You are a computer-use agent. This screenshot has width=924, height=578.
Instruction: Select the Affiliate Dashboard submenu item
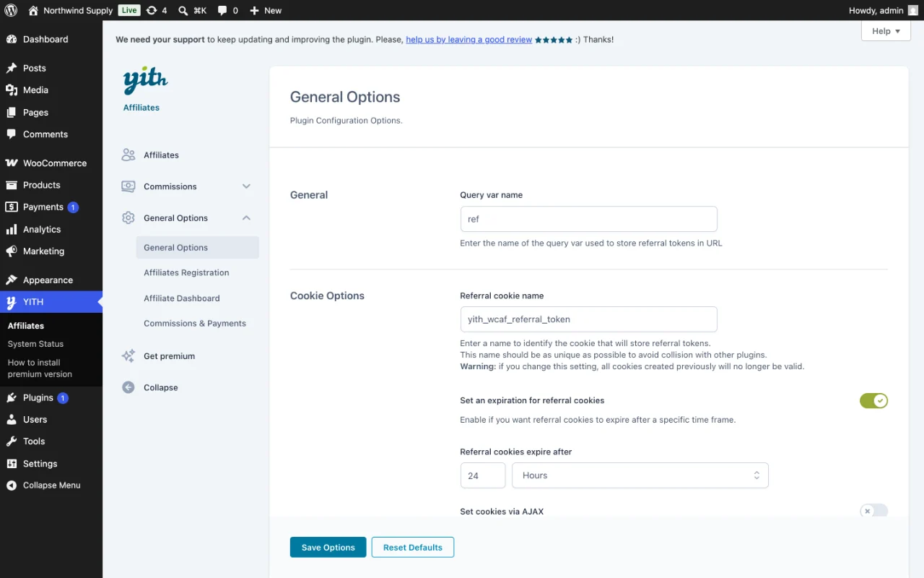point(182,298)
